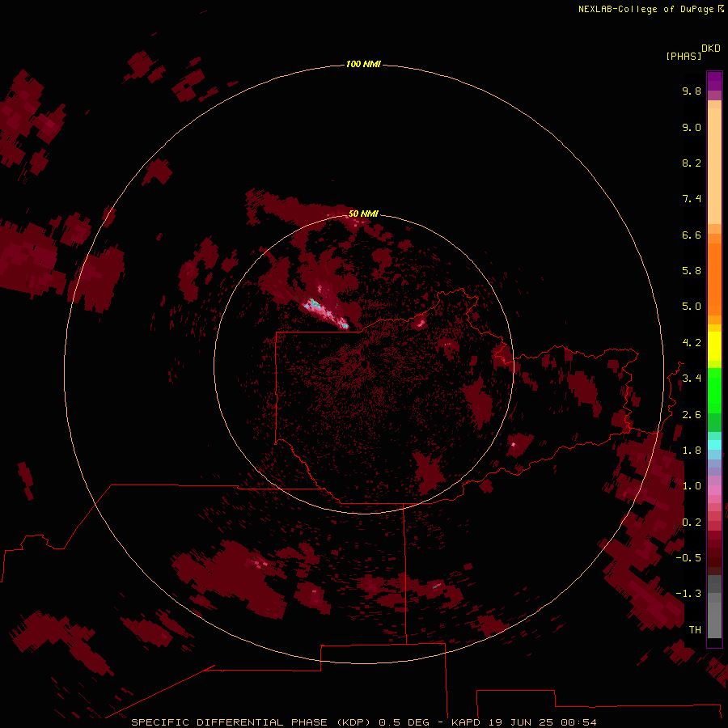Click the 5.0 scale label
The image size is (728, 728).
click(692, 307)
